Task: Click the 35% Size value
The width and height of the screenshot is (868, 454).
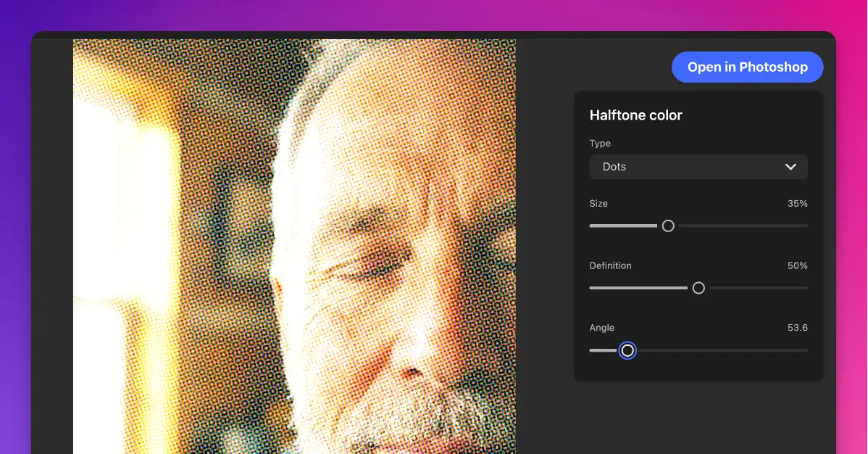Action: click(x=797, y=204)
